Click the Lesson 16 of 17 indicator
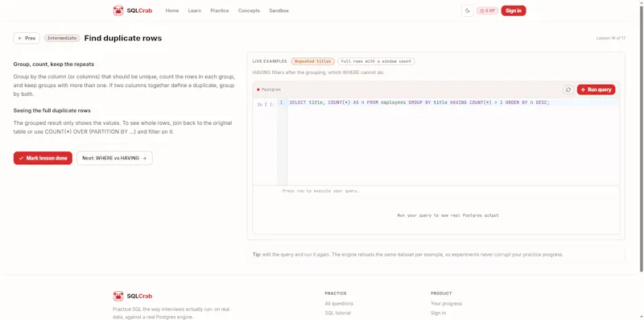This screenshot has width=644, height=320. pyautogui.click(x=611, y=38)
